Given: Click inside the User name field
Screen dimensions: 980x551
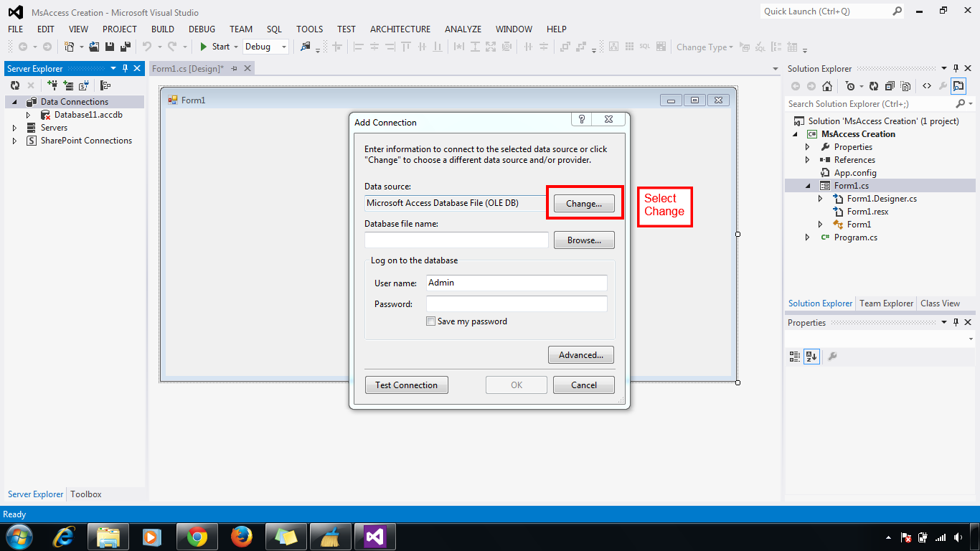Looking at the screenshot, I should [x=516, y=283].
